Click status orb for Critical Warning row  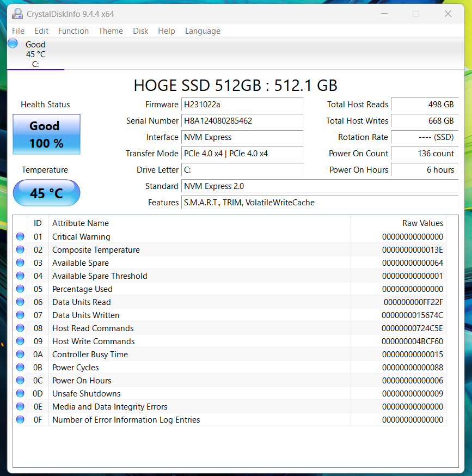(20, 236)
